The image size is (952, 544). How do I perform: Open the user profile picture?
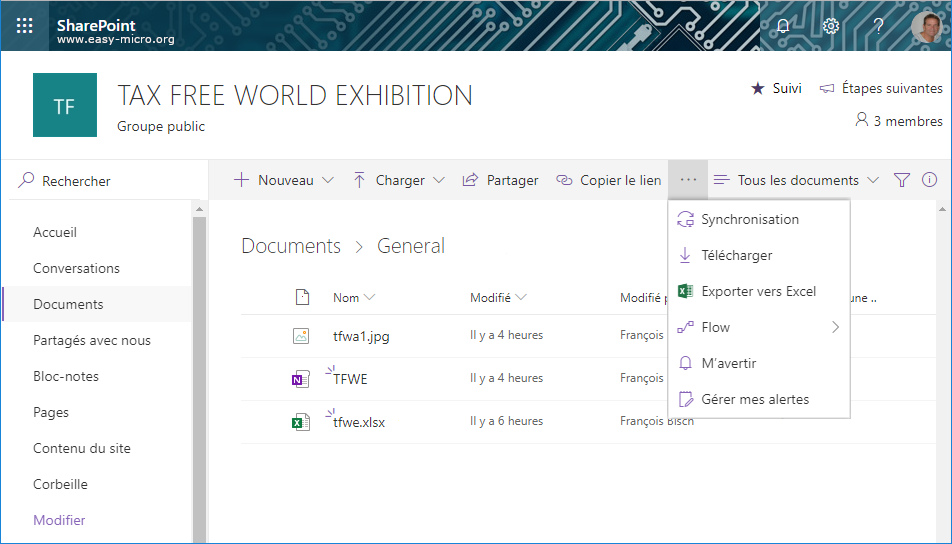926,26
